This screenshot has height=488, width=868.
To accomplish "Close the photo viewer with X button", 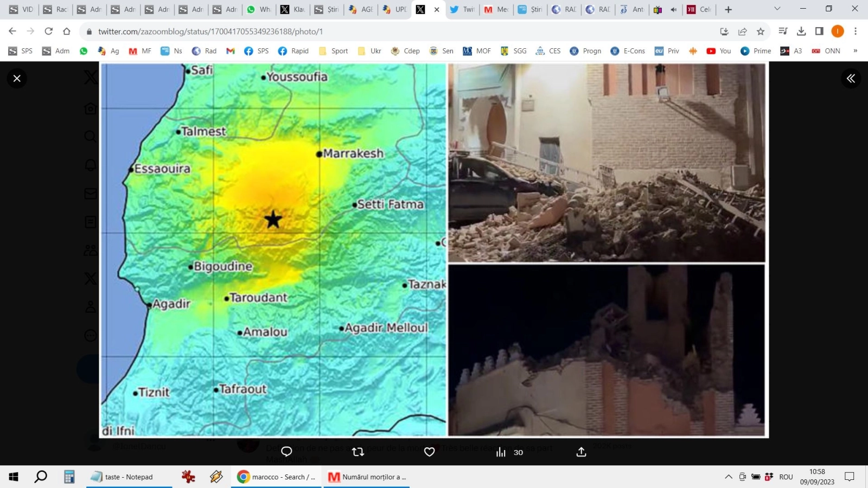I will pos(17,79).
